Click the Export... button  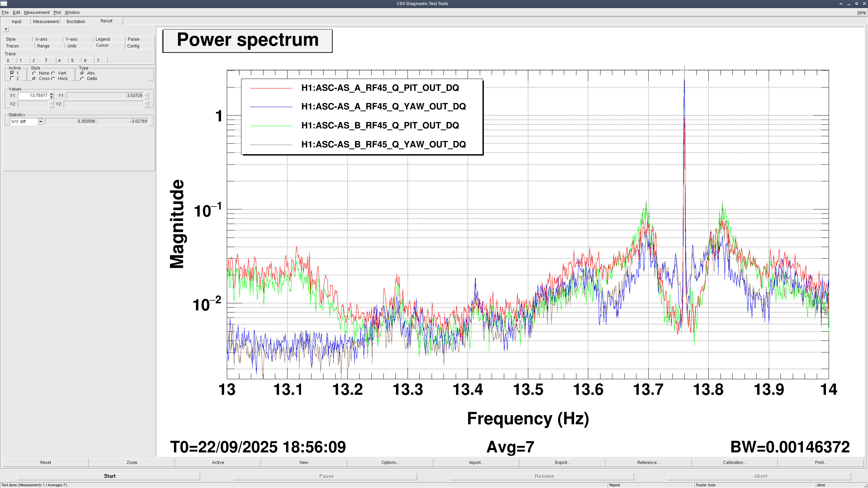pyautogui.click(x=562, y=463)
